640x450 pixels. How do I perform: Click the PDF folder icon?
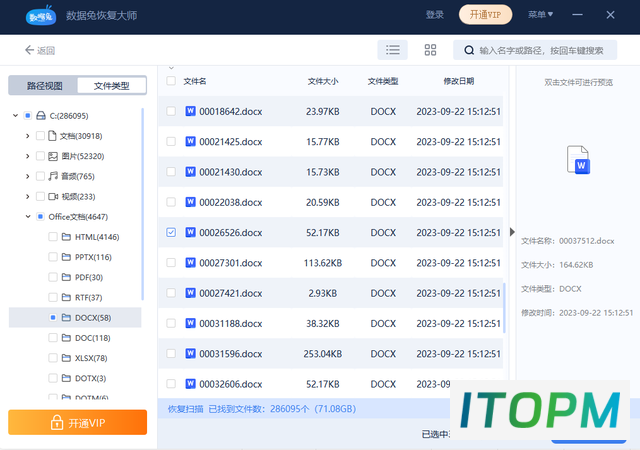[x=66, y=277]
